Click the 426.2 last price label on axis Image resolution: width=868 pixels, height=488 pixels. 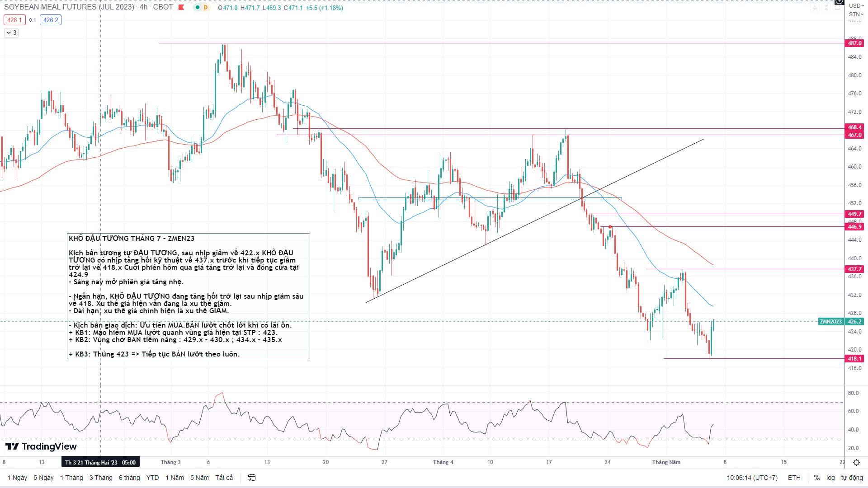click(854, 322)
